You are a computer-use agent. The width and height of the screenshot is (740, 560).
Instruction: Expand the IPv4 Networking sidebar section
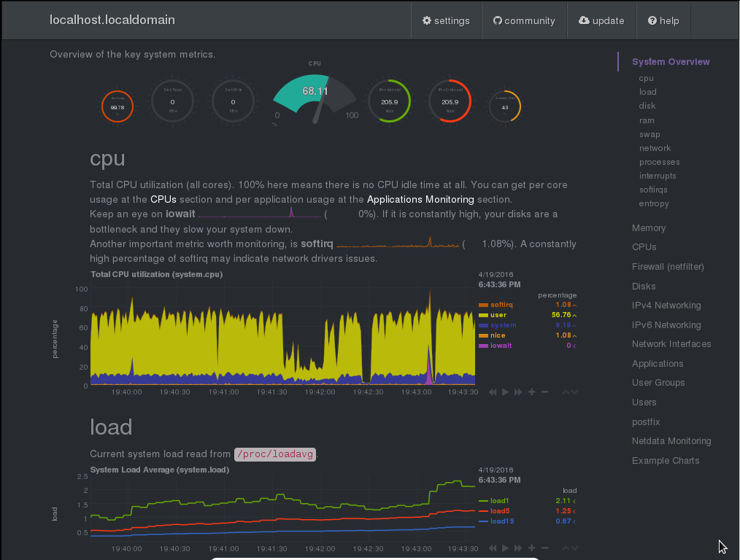click(666, 306)
